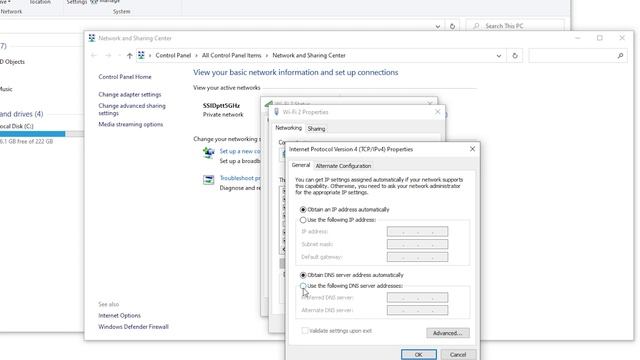Click the Network and Sharing Center title icon

tap(92, 38)
